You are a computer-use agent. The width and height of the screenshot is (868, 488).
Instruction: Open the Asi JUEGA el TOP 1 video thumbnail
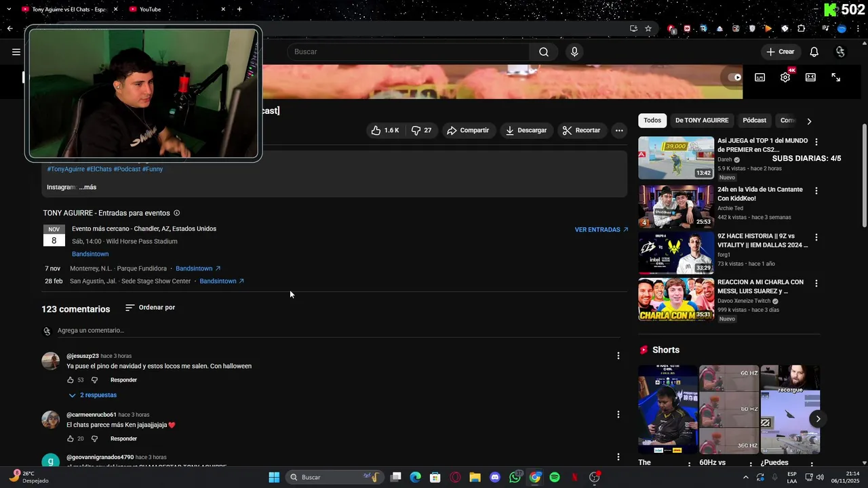pyautogui.click(x=676, y=158)
